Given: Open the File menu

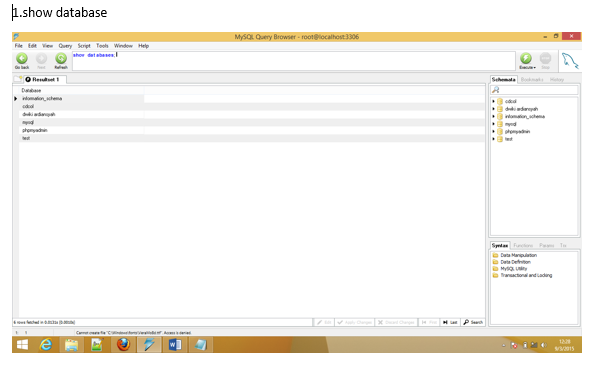Looking at the screenshot, I should (18, 46).
